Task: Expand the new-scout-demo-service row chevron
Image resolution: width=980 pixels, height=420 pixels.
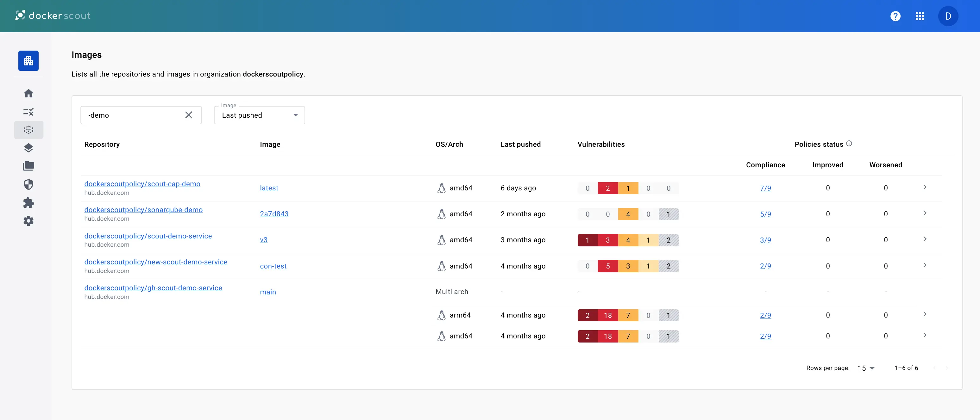Action: (925, 265)
